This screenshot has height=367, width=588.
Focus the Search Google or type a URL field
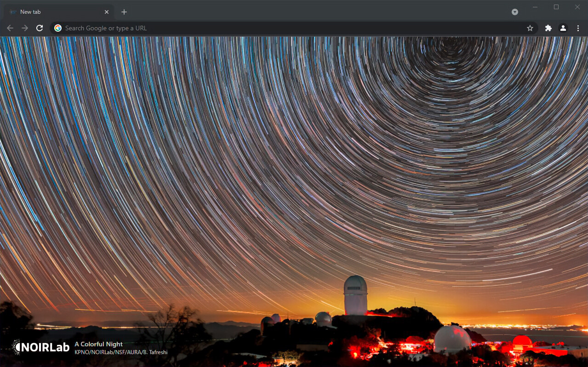pos(294,28)
